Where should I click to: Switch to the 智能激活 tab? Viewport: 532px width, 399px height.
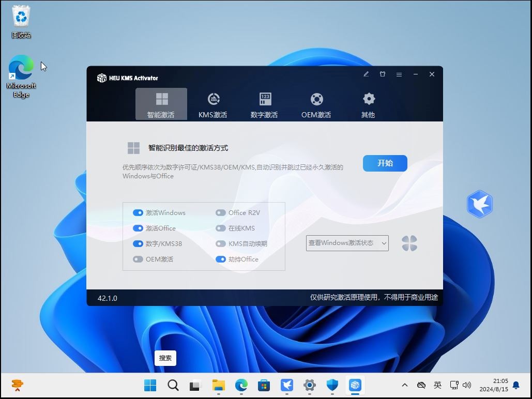[161, 103]
